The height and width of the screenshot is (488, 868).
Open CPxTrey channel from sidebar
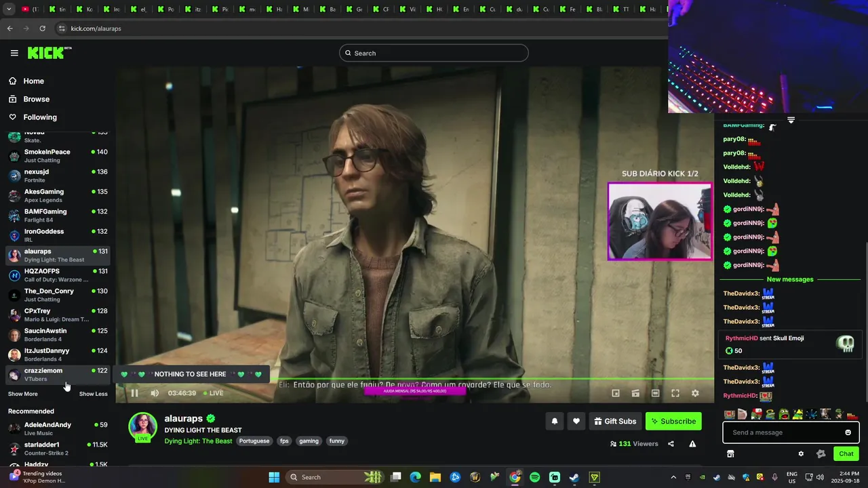58,314
